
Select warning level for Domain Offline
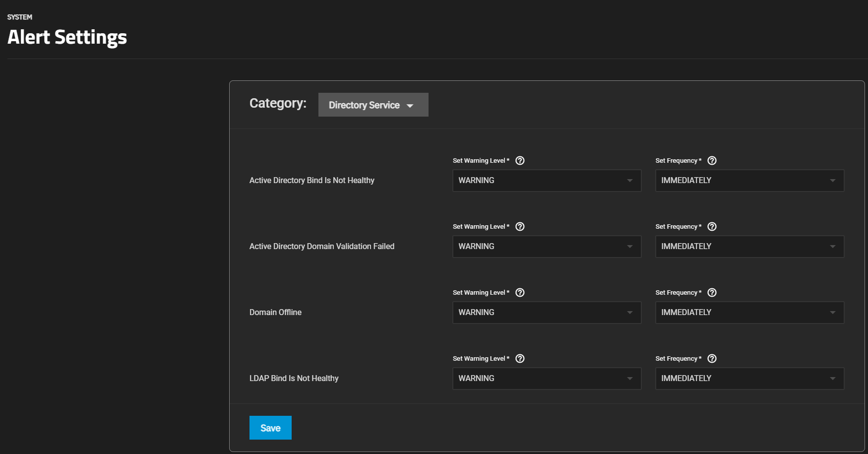click(547, 313)
